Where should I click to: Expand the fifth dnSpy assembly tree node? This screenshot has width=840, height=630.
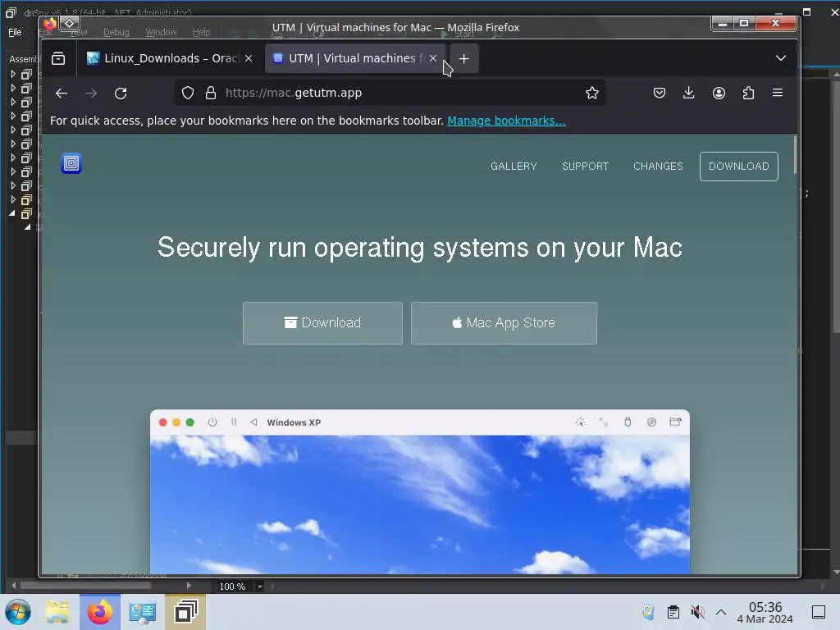13,130
